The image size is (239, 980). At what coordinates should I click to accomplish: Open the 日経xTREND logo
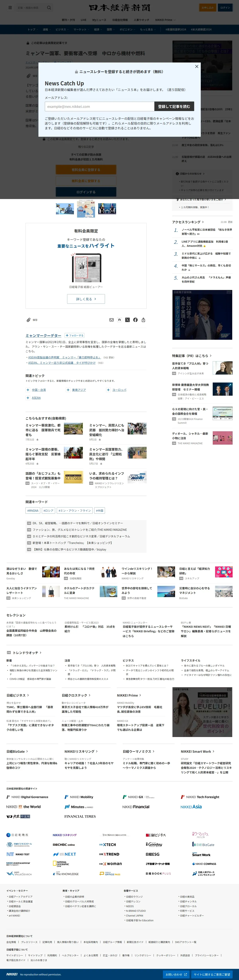(109, 854)
